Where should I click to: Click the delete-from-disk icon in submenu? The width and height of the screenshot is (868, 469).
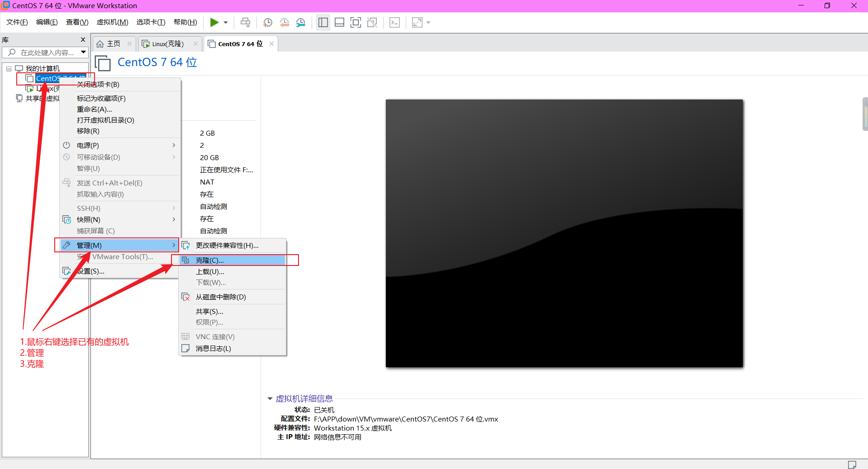(185, 297)
